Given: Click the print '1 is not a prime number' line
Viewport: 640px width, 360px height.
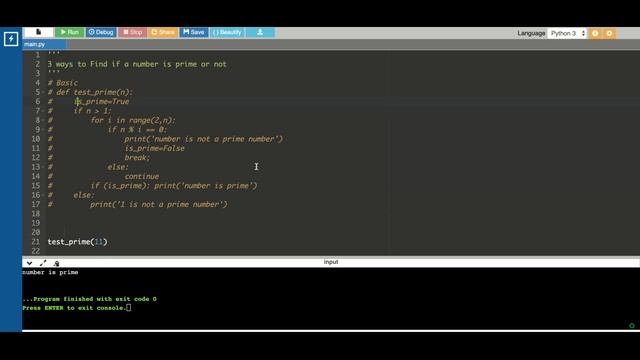Looking at the screenshot, I should [159, 204].
